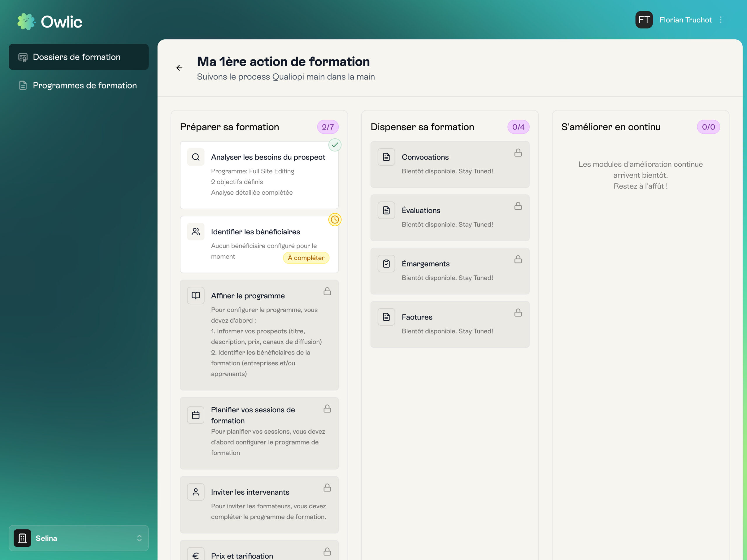
Task: Click the lock icon on the Factures card
Action: (x=518, y=313)
